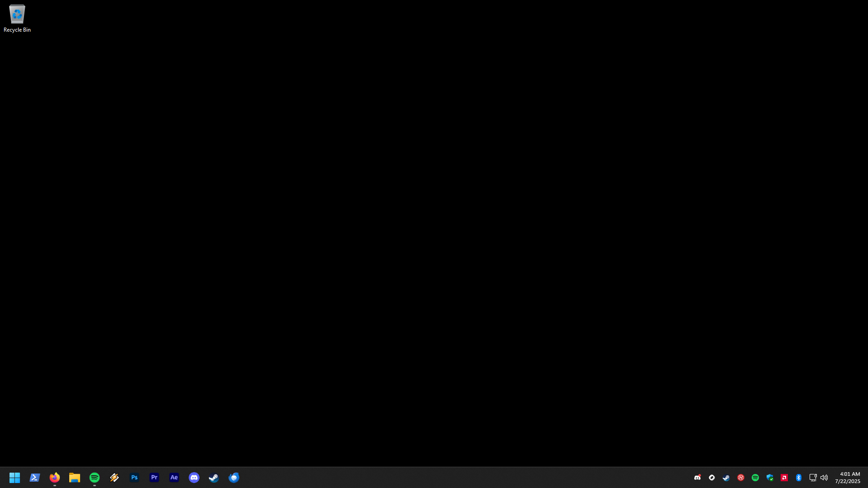The width and height of the screenshot is (868, 488).
Task: Click the Bluetooth tray icon
Action: (x=799, y=478)
